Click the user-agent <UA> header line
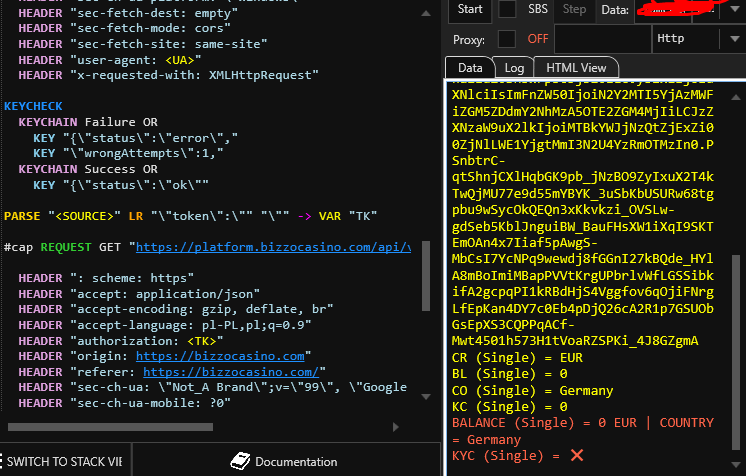The image size is (746, 476). click(x=110, y=60)
